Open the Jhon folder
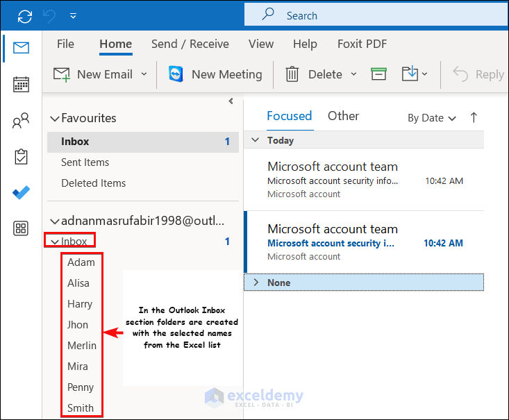This screenshot has height=420, width=509. click(78, 325)
